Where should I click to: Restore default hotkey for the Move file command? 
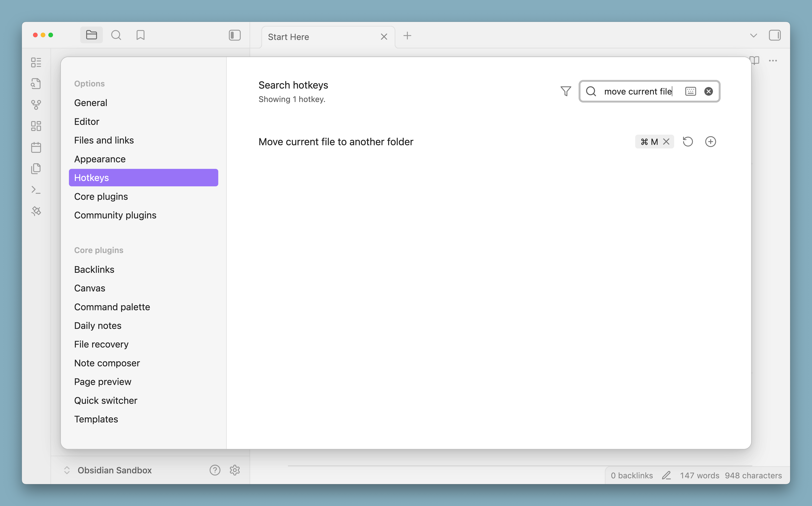pos(688,142)
